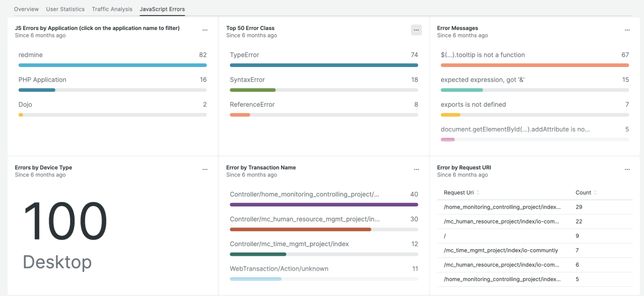Open Error Messages widget options menu

tap(627, 30)
